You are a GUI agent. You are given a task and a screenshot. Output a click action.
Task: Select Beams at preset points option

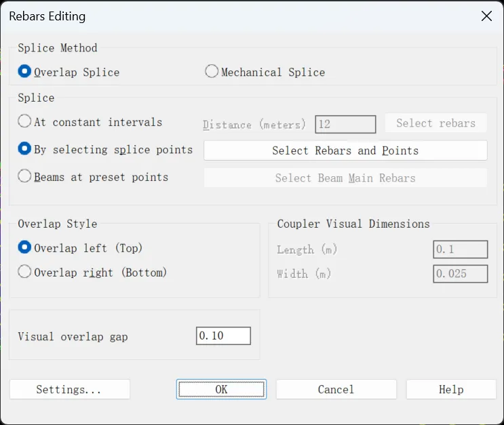pyautogui.click(x=93, y=177)
